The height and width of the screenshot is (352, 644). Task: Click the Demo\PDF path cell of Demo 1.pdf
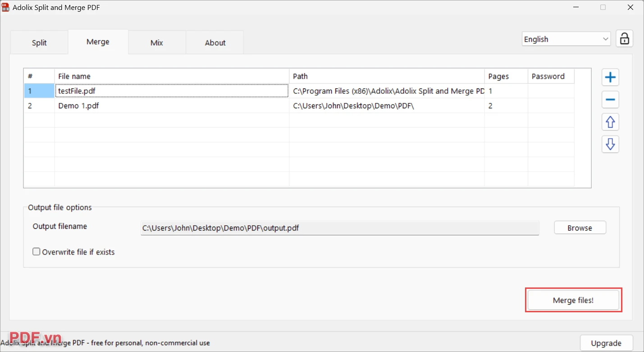387,106
